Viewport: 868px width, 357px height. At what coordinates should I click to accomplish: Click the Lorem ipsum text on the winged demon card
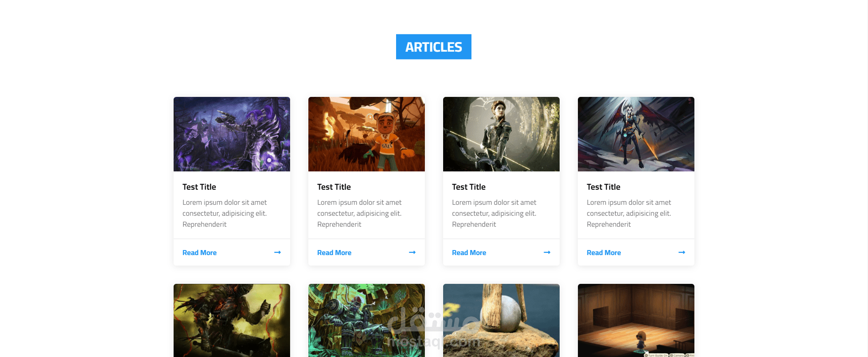(x=629, y=213)
